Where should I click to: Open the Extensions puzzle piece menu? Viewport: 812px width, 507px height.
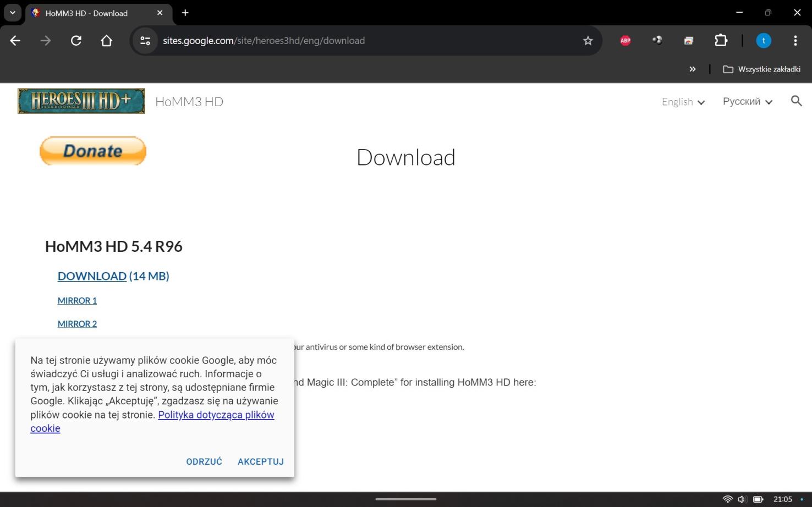pos(721,40)
